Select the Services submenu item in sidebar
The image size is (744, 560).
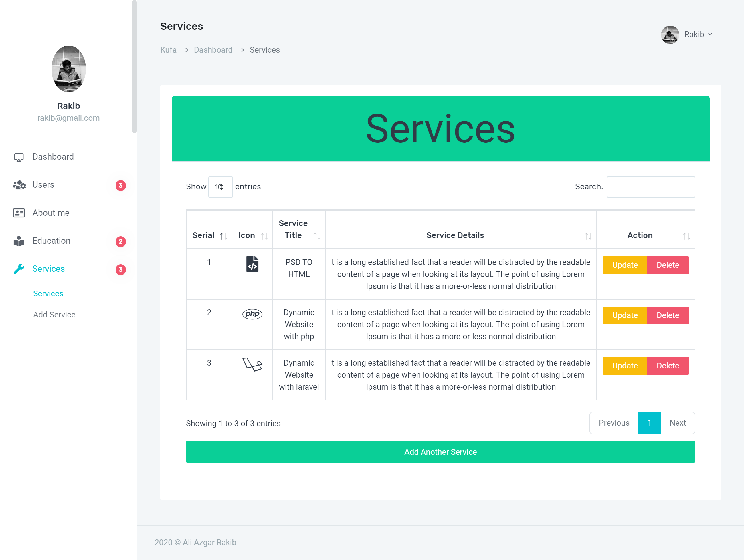click(x=48, y=293)
